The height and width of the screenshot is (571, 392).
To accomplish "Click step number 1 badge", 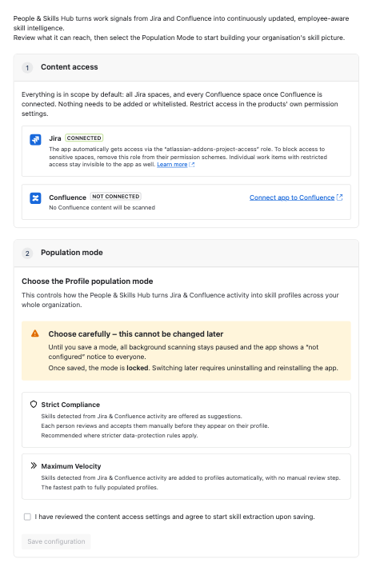I will point(27,68).
